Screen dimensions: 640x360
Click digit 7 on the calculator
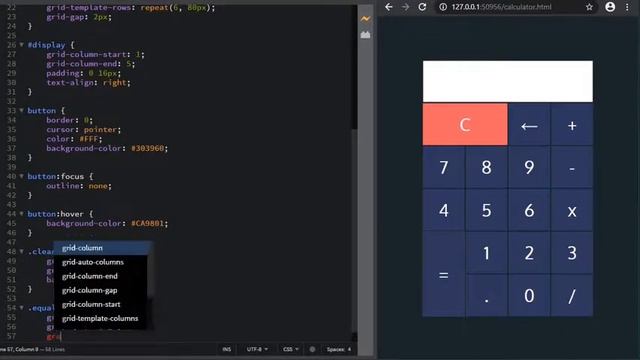pos(444,167)
